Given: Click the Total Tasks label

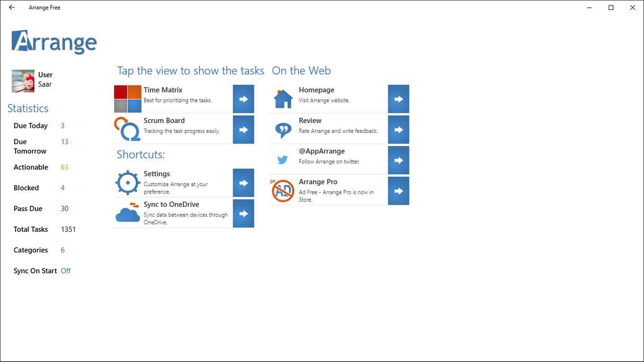Looking at the screenshot, I should [x=30, y=229].
